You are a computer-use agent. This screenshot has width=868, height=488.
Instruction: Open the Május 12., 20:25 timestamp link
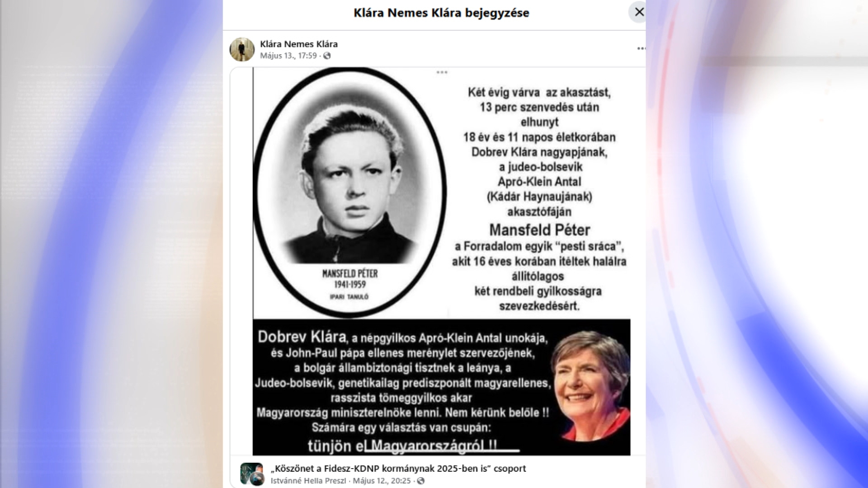pyautogui.click(x=382, y=481)
